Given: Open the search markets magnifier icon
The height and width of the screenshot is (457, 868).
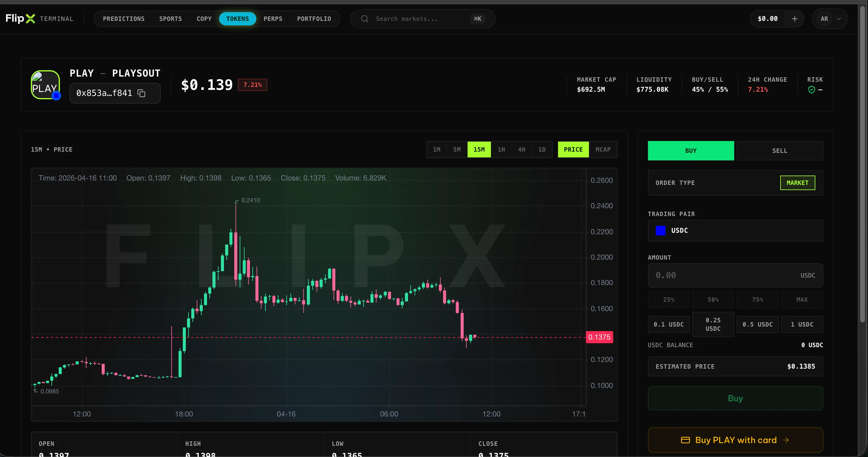Looking at the screenshot, I should point(365,18).
